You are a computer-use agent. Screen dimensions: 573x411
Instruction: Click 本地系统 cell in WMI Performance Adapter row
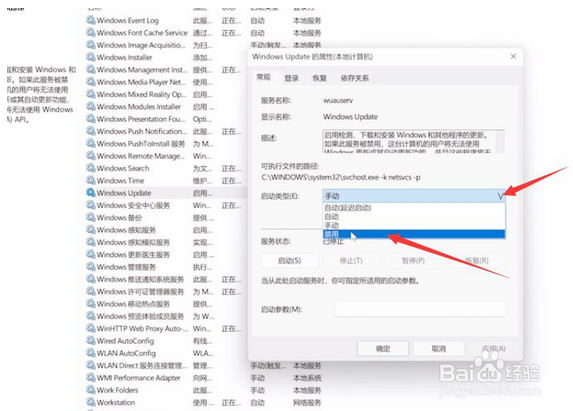point(307,378)
